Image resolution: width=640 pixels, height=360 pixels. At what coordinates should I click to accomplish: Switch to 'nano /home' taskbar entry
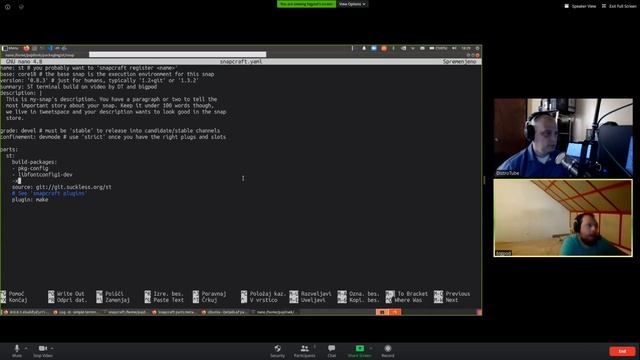tap(273, 312)
